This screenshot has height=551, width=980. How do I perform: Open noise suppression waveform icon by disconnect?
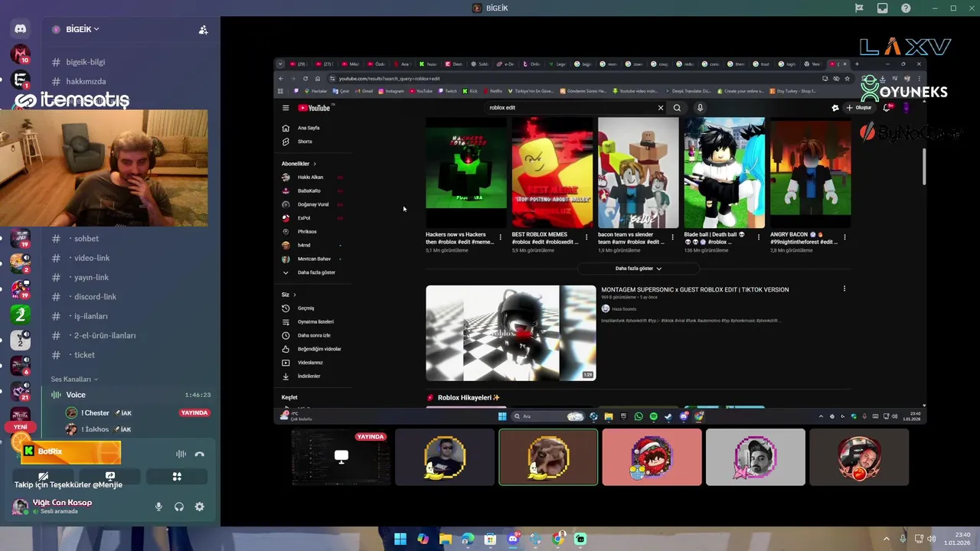coord(181,454)
